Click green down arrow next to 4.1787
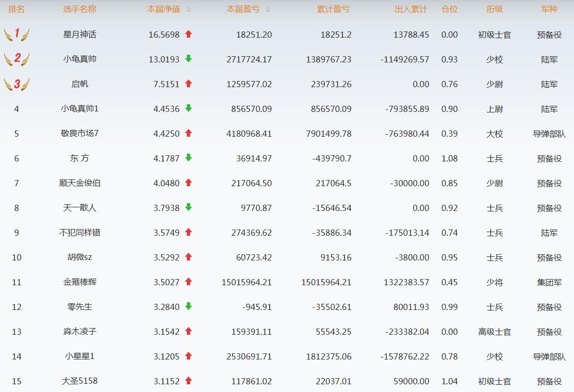This screenshot has height=392, width=574. pos(189,158)
